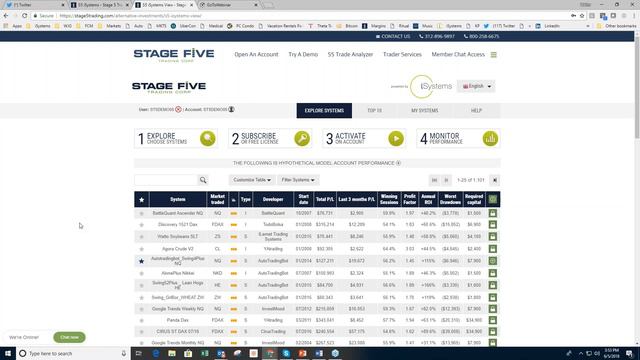Click the Try A Demo link
The height and width of the screenshot is (360, 640).
(x=303, y=55)
